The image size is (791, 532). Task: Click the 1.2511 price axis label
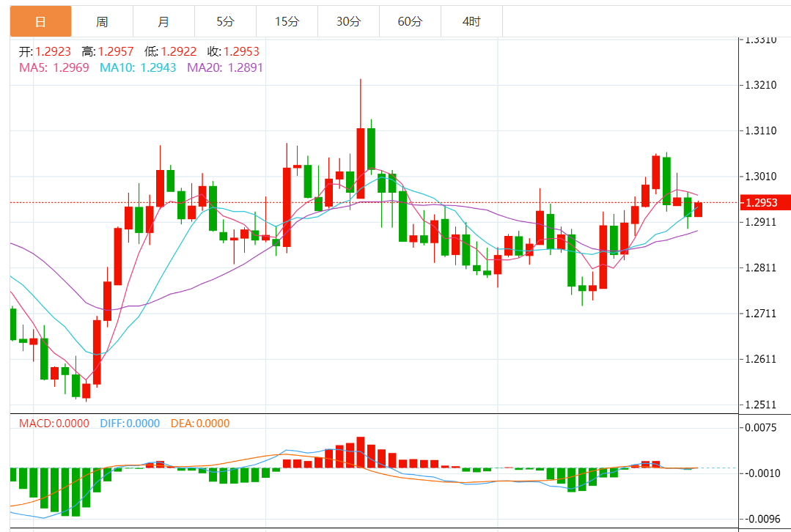[761, 404]
